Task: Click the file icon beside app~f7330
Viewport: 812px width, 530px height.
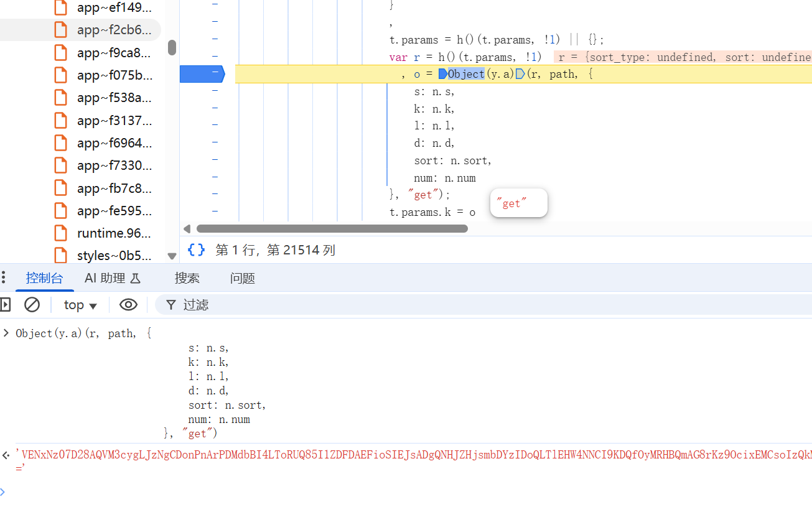Action: tap(60, 165)
